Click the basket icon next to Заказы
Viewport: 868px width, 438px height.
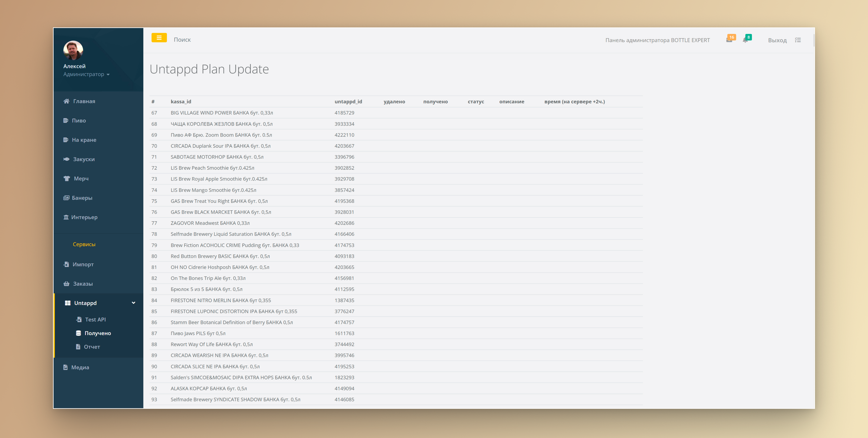point(66,284)
